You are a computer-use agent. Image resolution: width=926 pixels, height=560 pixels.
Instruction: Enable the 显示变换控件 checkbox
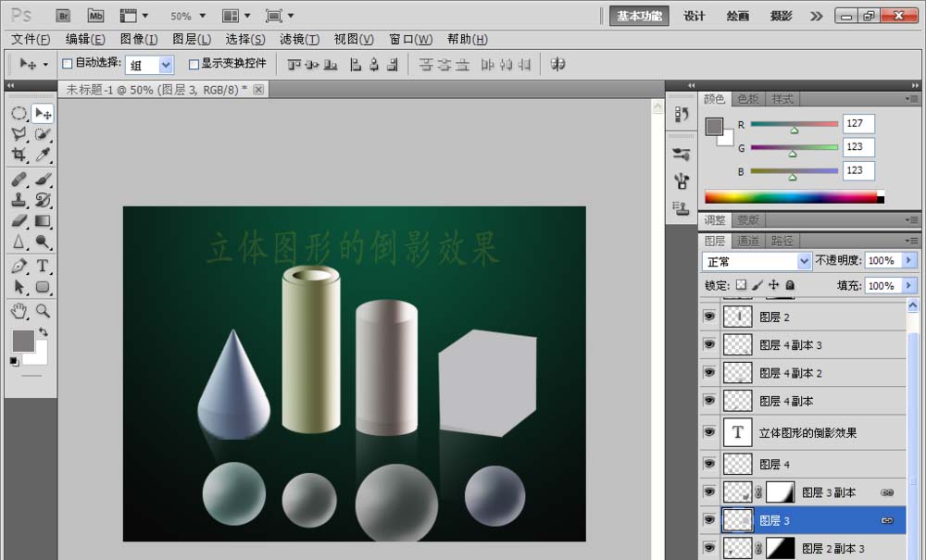194,64
